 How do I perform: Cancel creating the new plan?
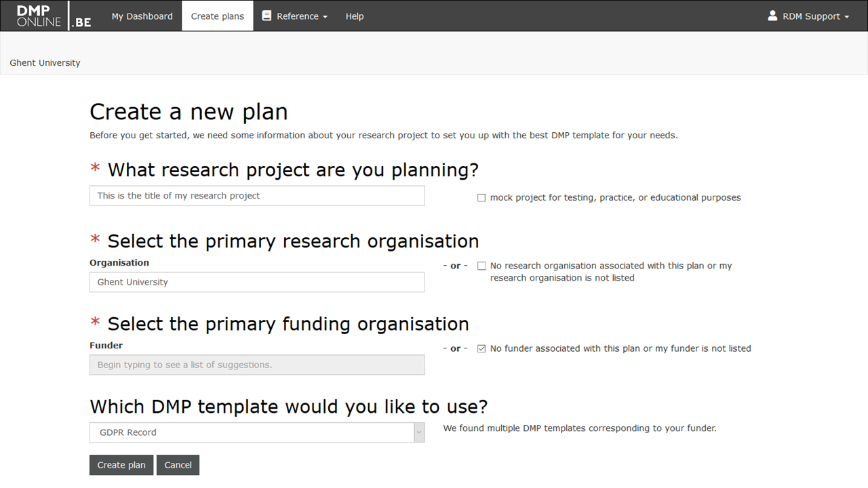point(178,465)
